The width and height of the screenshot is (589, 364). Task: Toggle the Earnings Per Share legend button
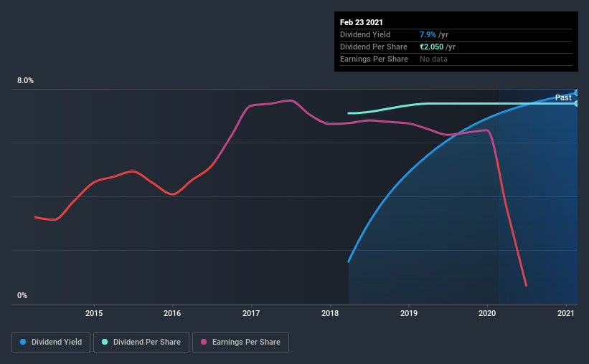click(240, 343)
